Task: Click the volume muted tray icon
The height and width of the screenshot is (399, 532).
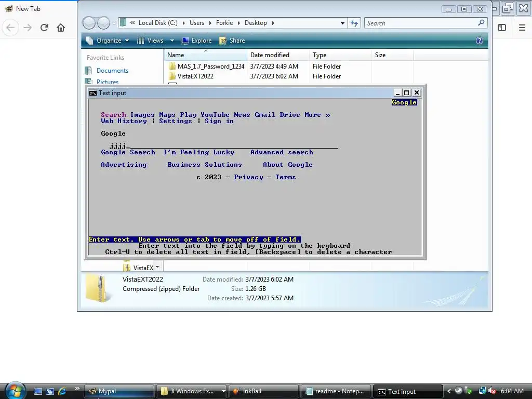Action: click(x=493, y=391)
